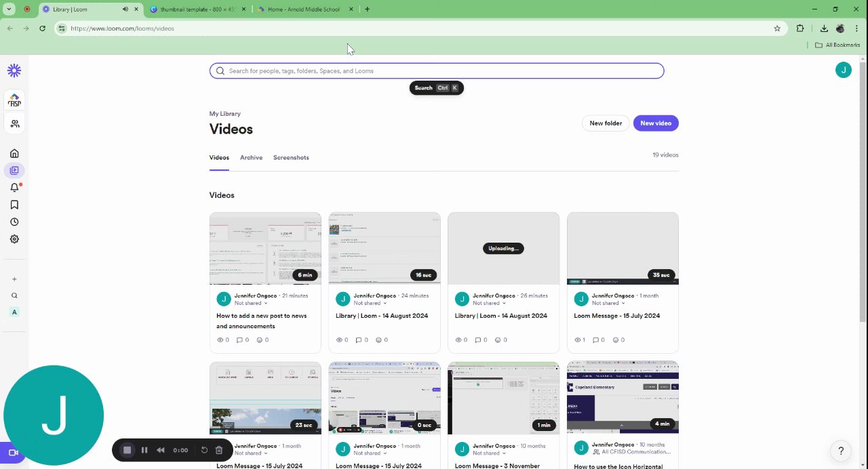Switch to Screenshots tab
868x469 pixels.
tap(291, 157)
